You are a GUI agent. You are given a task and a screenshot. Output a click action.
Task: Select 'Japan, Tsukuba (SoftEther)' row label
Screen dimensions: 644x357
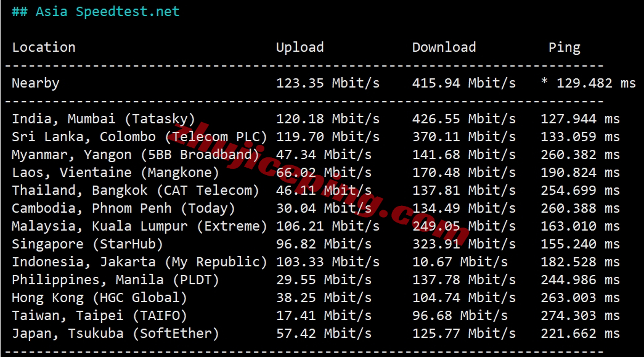[115, 334]
